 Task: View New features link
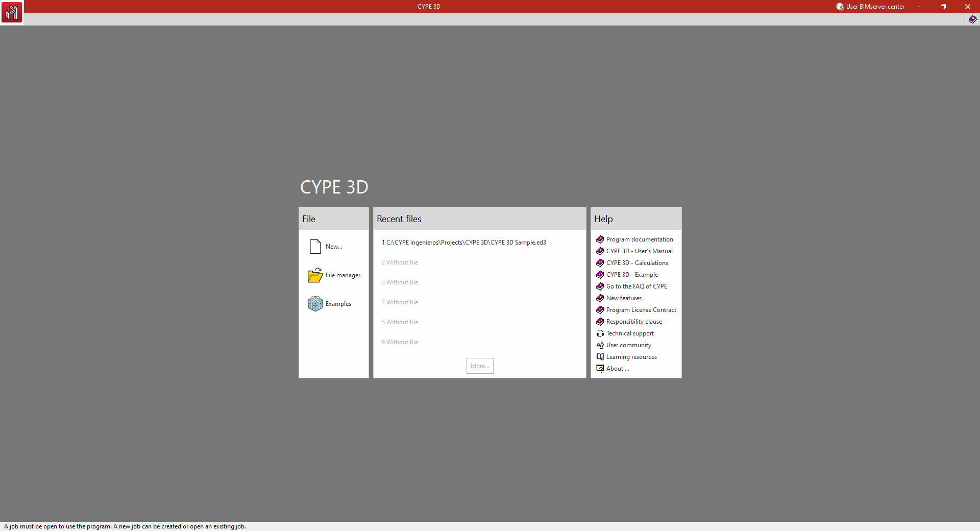point(624,298)
